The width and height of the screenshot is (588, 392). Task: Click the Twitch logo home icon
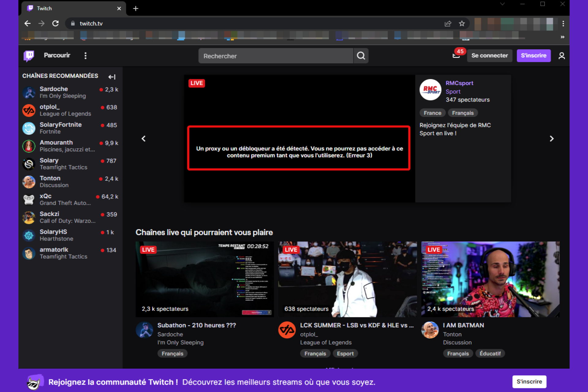(29, 56)
